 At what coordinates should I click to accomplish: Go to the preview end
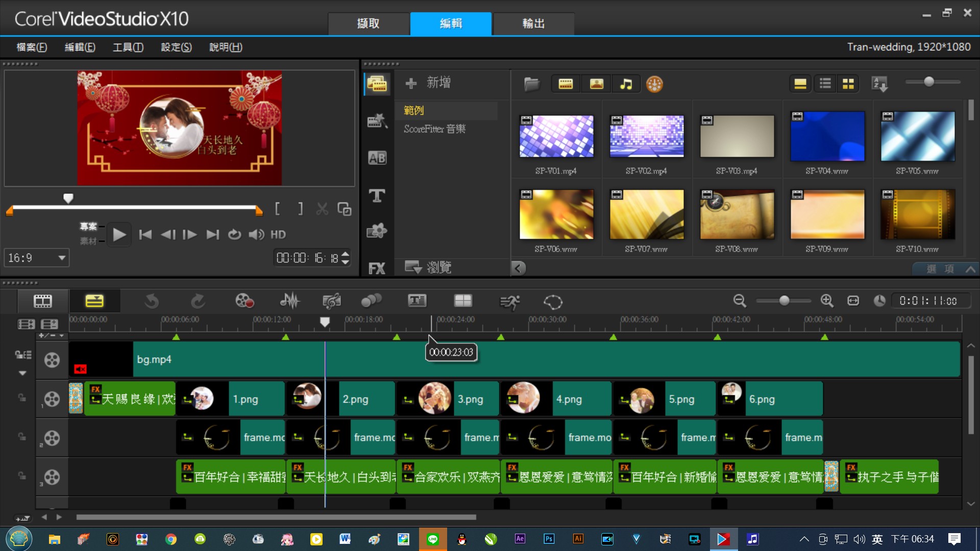point(212,235)
